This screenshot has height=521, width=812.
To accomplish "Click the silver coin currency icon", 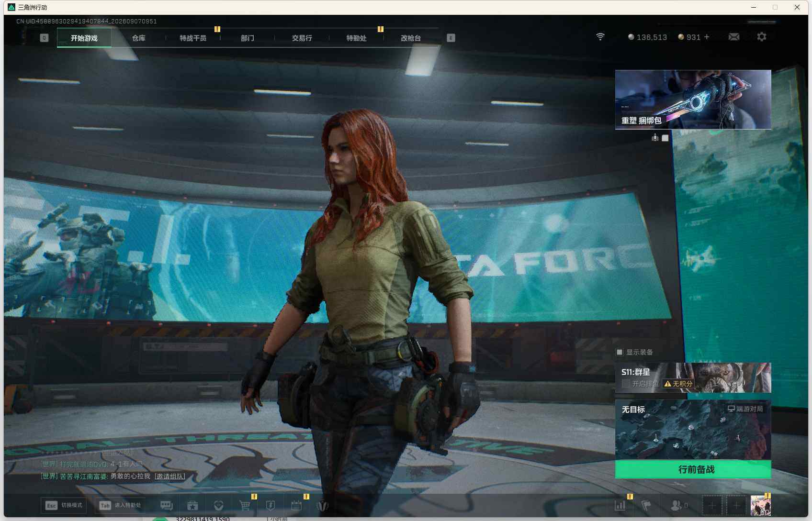I will click(631, 37).
